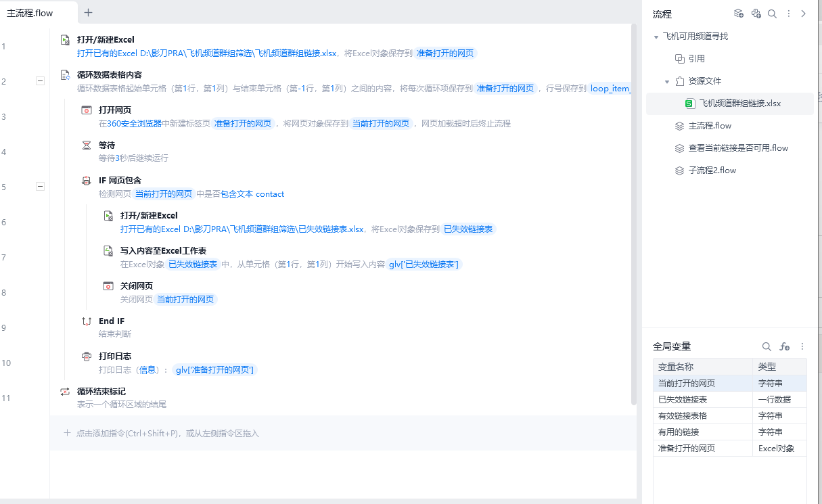Click 点击添加指令 to add a command
822x504 pixels.
(x=167, y=433)
